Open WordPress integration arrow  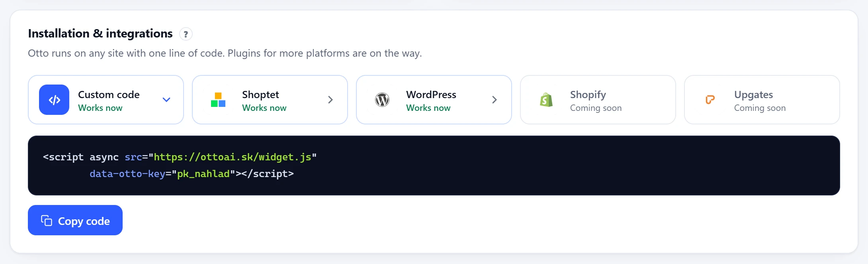(495, 100)
